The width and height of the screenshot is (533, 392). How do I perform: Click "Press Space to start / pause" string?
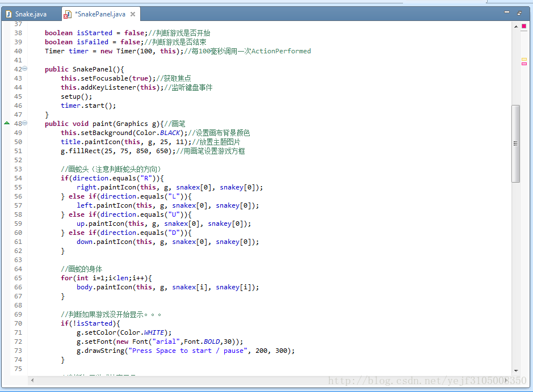pyautogui.click(x=188, y=351)
